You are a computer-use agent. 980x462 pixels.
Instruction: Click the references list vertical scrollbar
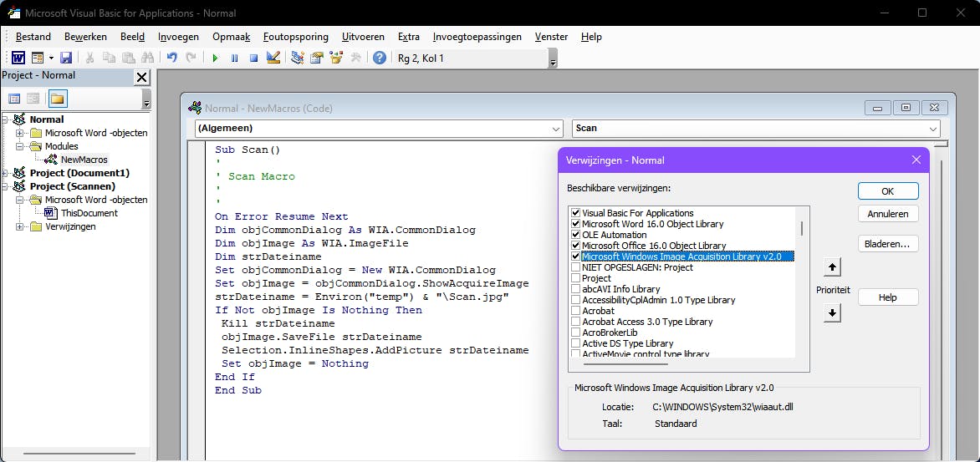point(802,227)
